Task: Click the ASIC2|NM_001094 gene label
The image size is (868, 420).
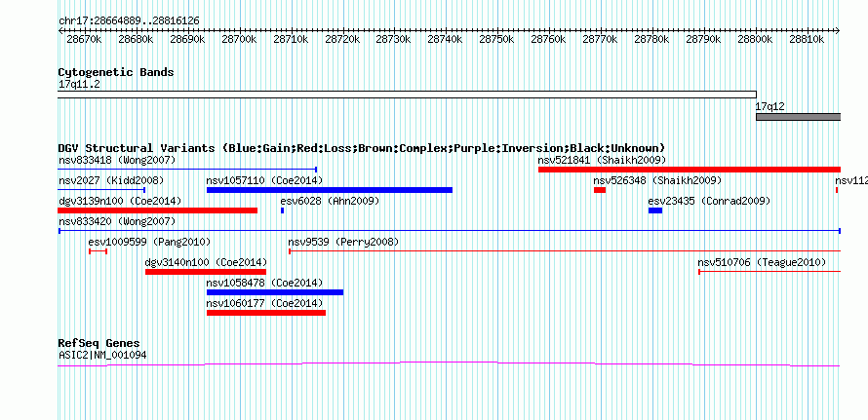Action: pos(102,356)
